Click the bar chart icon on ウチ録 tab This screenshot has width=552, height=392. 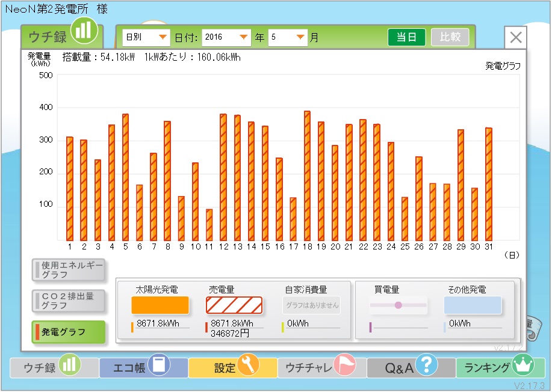click(x=84, y=30)
